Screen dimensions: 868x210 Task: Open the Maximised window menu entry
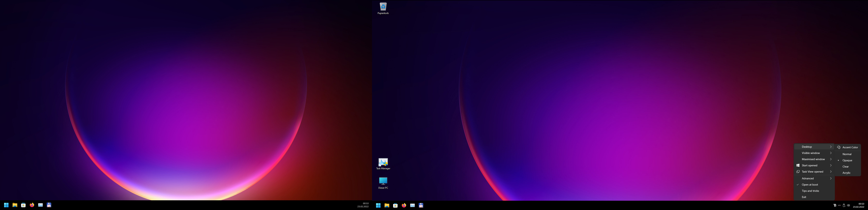814,159
